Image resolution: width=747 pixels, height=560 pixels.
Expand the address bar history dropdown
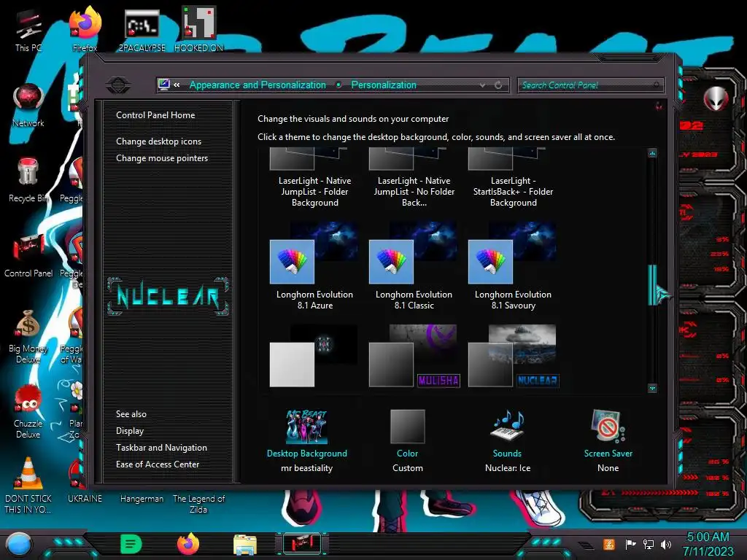click(x=483, y=85)
